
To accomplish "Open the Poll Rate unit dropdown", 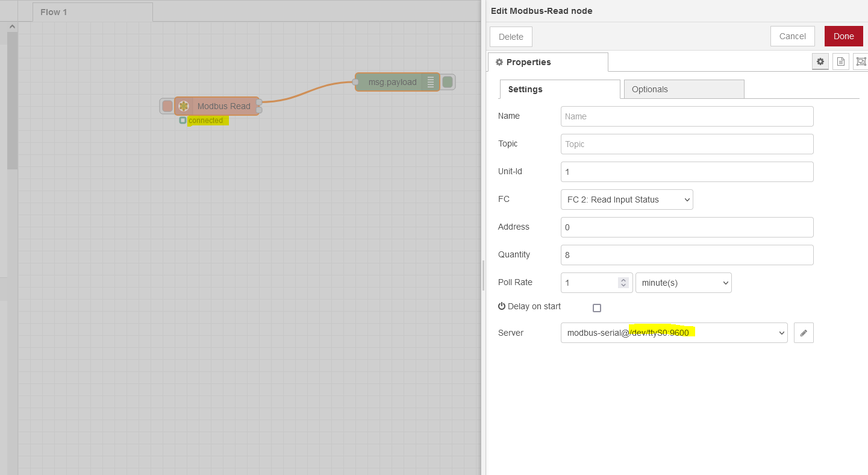I will tap(683, 283).
